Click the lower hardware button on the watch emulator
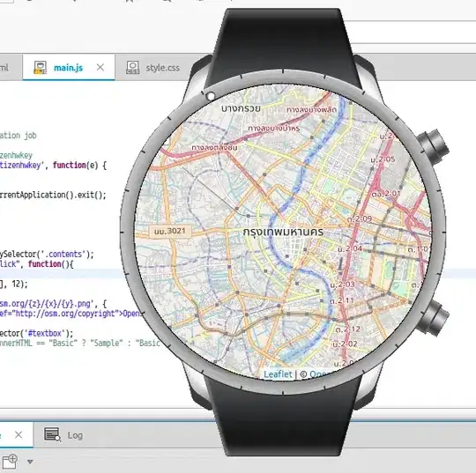476x473 pixels. click(434, 318)
